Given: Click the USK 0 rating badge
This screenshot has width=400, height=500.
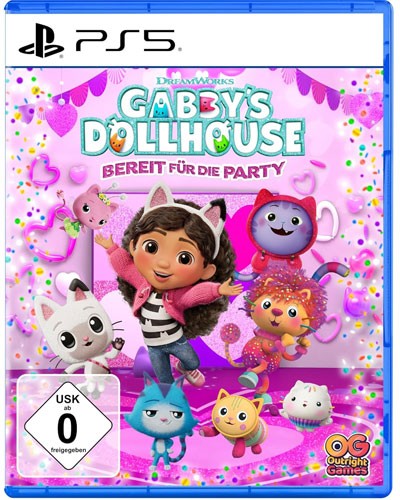Looking at the screenshot, I should click(68, 421).
